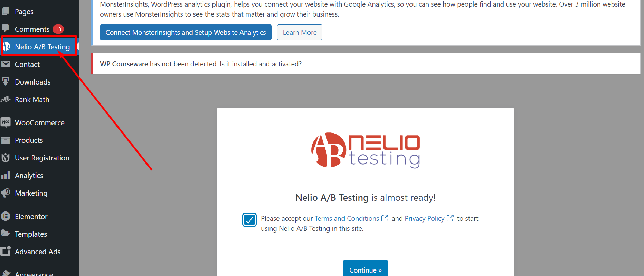Select the Downloads icon in the sidebar
Image resolution: width=644 pixels, height=276 pixels.
click(6, 82)
